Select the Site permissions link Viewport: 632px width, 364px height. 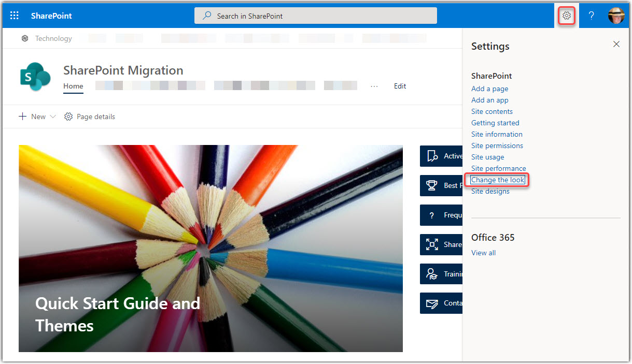coord(497,145)
